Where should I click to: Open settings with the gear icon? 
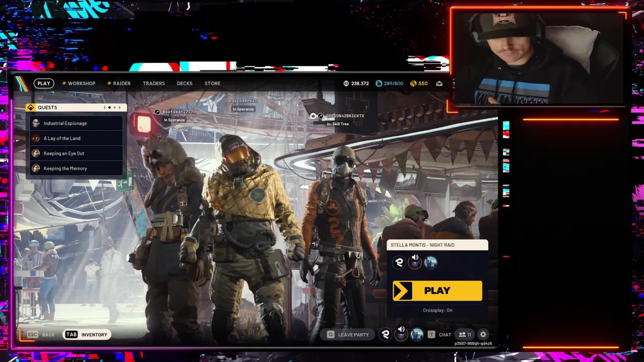[483, 335]
